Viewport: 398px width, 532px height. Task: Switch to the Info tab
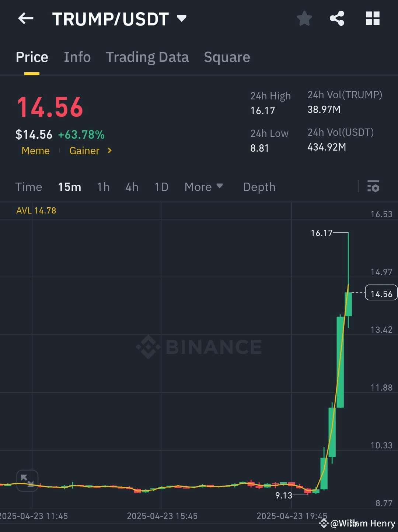pos(77,57)
